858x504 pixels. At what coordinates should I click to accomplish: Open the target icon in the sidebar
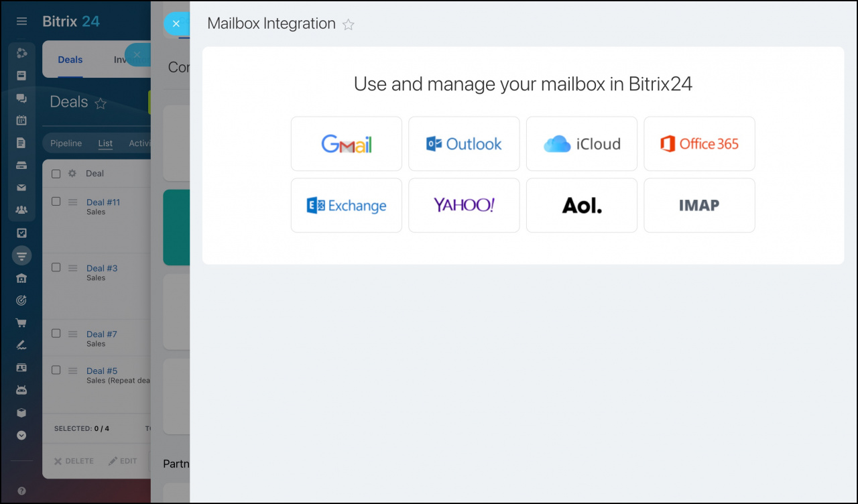tap(21, 300)
